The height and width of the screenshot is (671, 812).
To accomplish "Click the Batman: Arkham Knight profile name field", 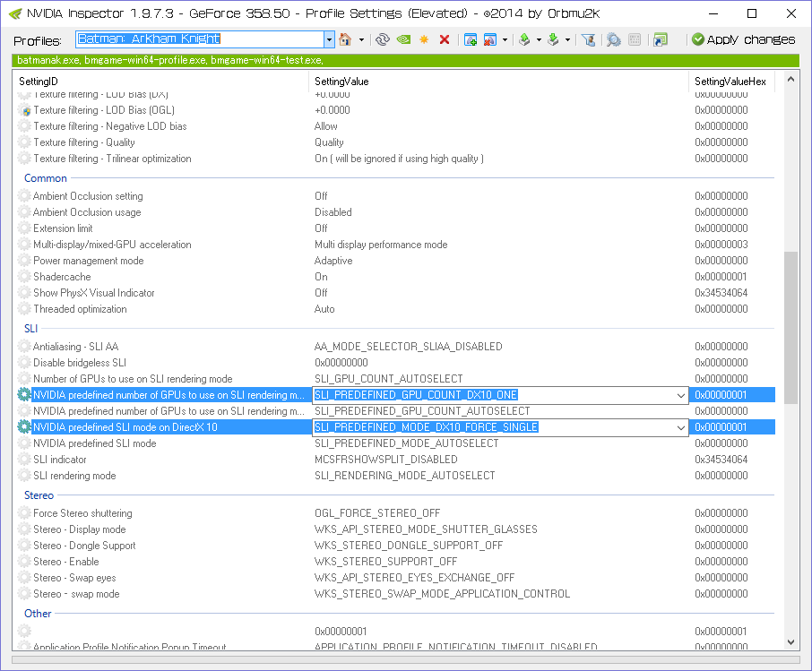I will [201, 39].
